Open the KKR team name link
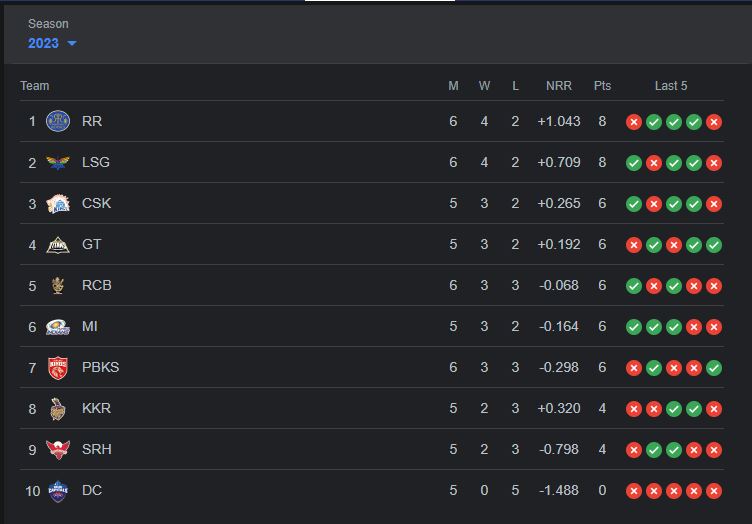The height and width of the screenshot is (524, 752). 96,408
